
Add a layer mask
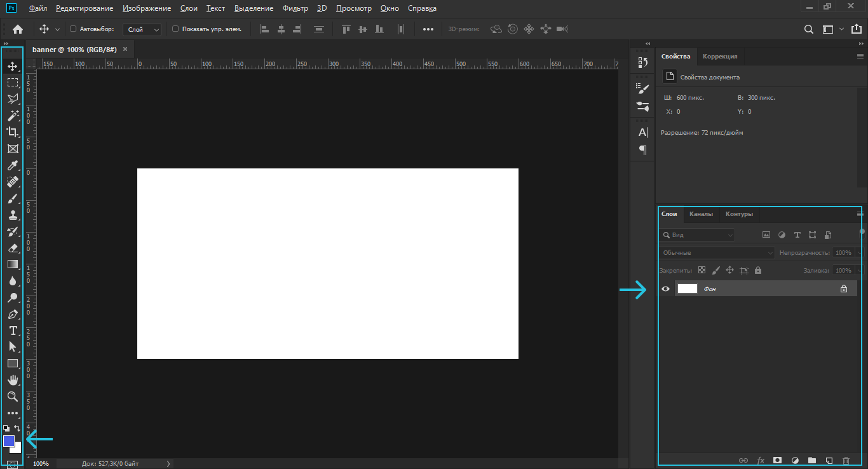point(777,460)
